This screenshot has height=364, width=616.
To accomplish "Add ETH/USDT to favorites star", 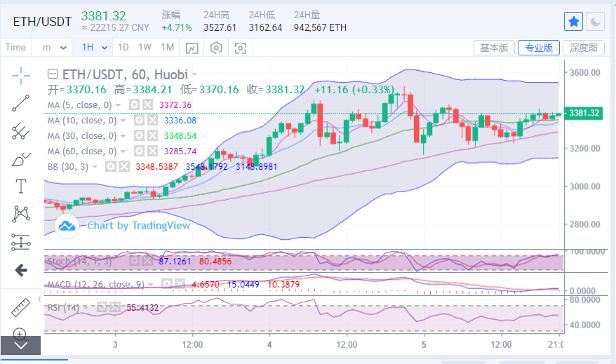I will point(574,22).
